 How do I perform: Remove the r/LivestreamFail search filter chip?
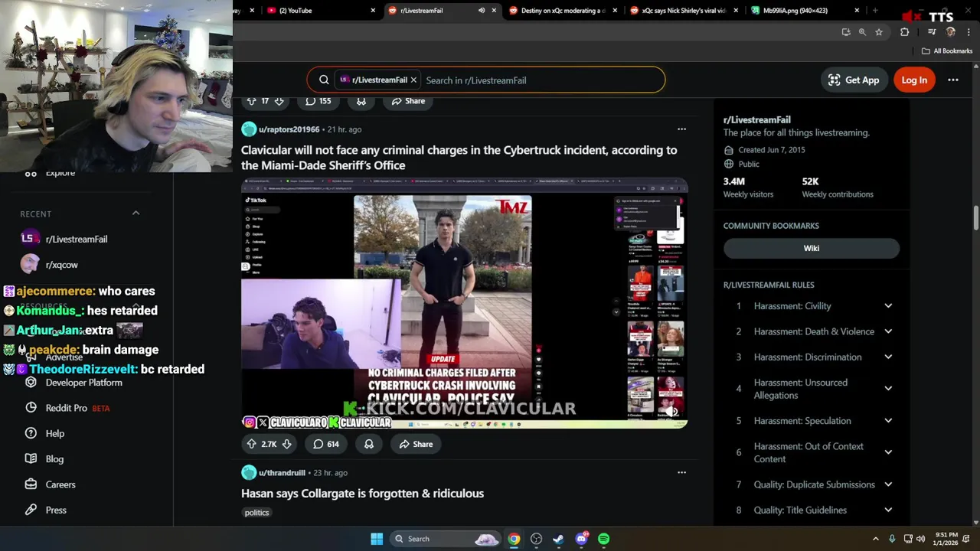pos(413,80)
